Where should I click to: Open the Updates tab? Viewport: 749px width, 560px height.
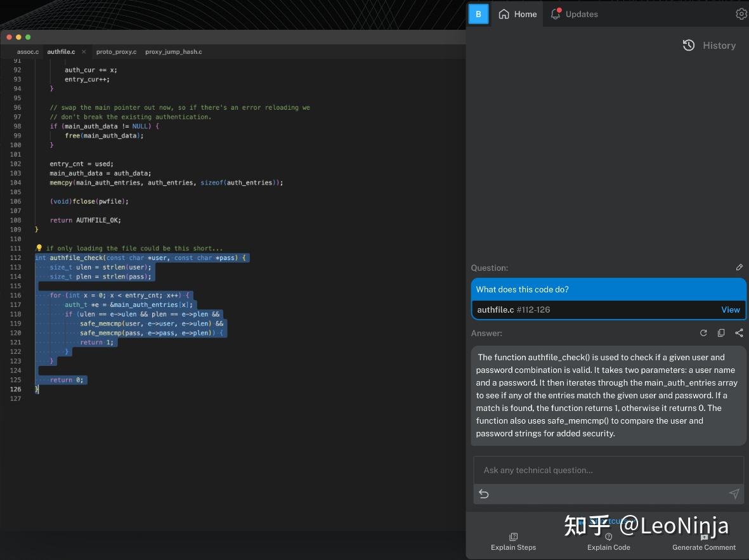click(x=574, y=15)
